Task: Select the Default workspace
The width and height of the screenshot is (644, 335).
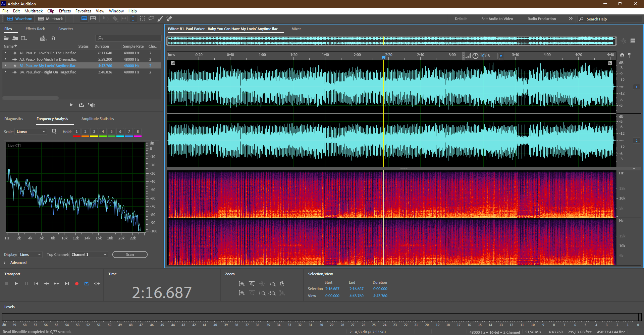Action: [461, 19]
